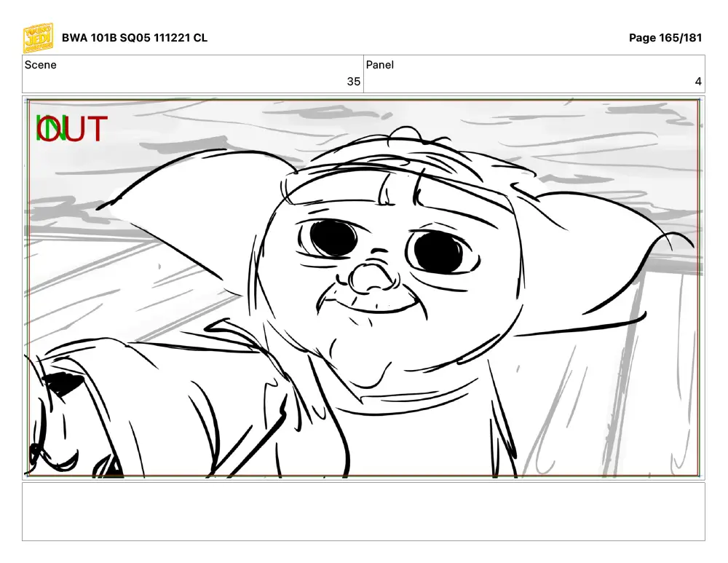The image size is (728, 563).
Task: Click the red 'OUT' marker on the storyboard
Action: tap(73, 129)
